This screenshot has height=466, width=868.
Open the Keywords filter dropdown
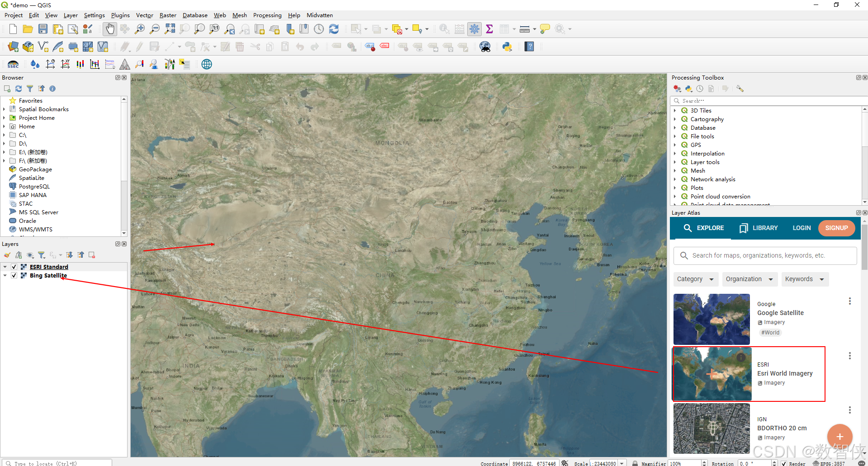coord(805,279)
